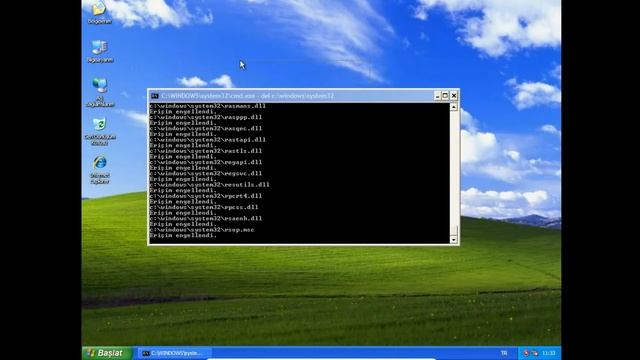
Task: Click the line ending in rasmans.dll
Action: pos(207,106)
